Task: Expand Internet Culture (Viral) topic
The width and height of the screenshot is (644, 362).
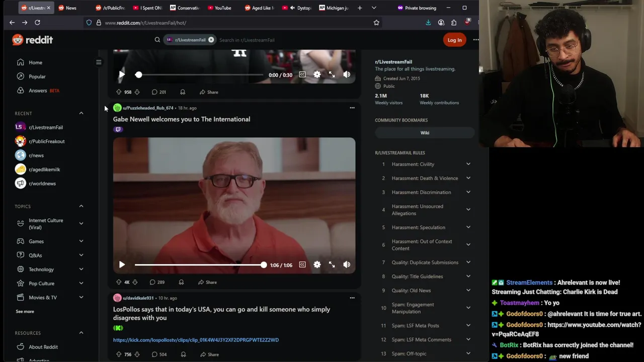Action: coord(81,224)
